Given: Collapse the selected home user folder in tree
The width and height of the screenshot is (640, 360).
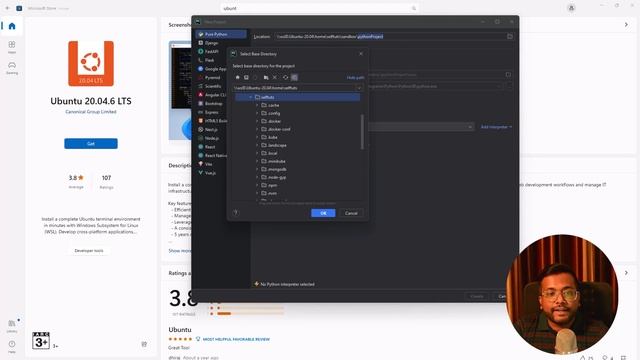Looking at the screenshot, I should (x=250, y=97).
